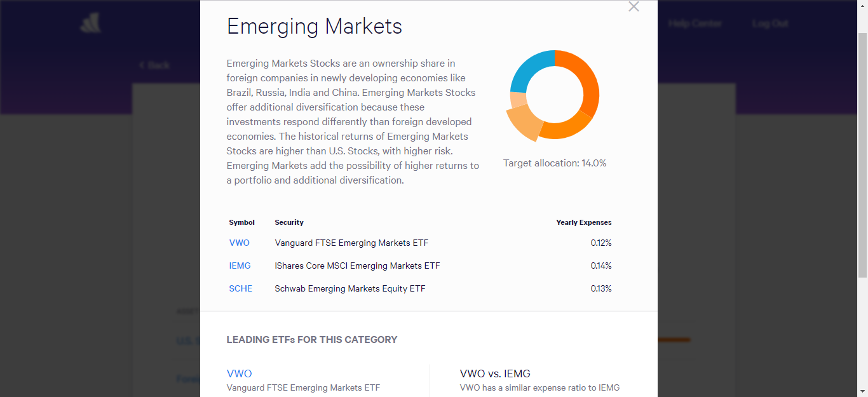Image resolution: width=868 pixels, height=397 pixels.
Task: Click the VWO vs. IEMG comparison heading
Action: coord(495,373)
